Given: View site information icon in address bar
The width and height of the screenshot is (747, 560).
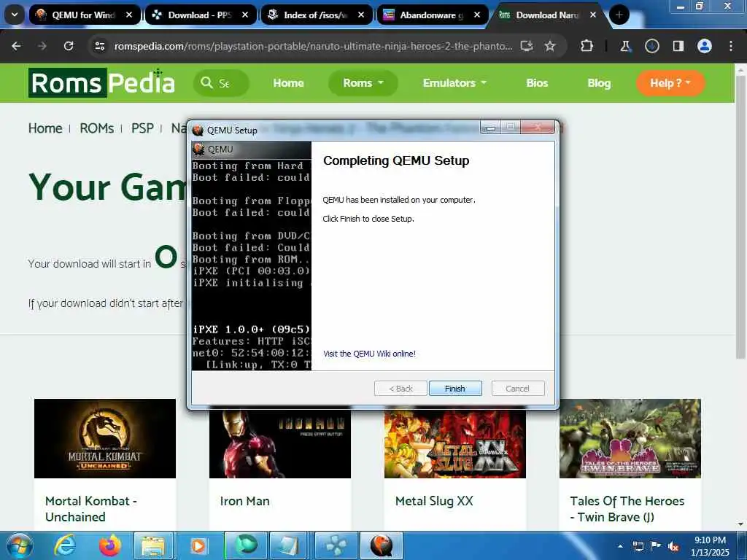Looking at the screenshot, I should 99,46.
